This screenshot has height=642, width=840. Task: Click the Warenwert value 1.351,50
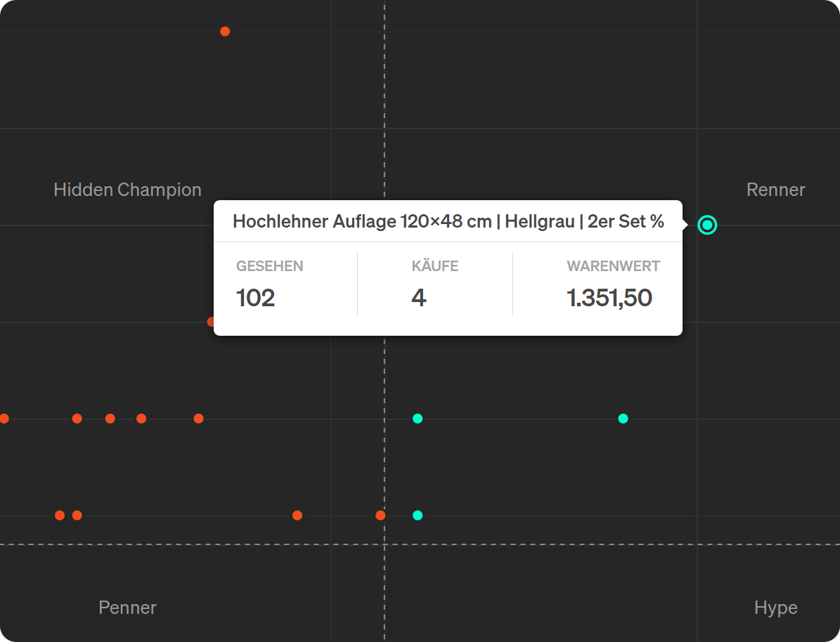coord(609,298)
